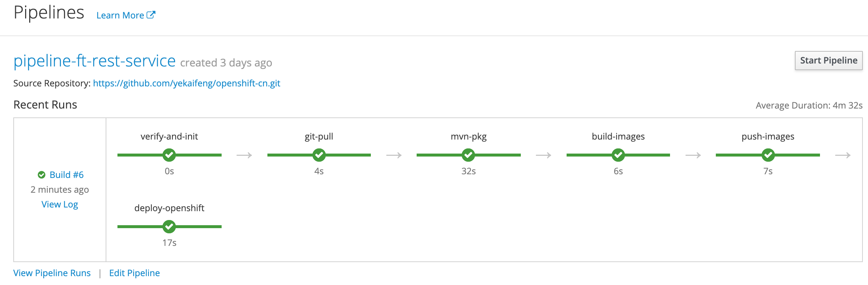Click the build-images stage success checkmark
This screenshot has height=285, width=868.
coord(618,155)
